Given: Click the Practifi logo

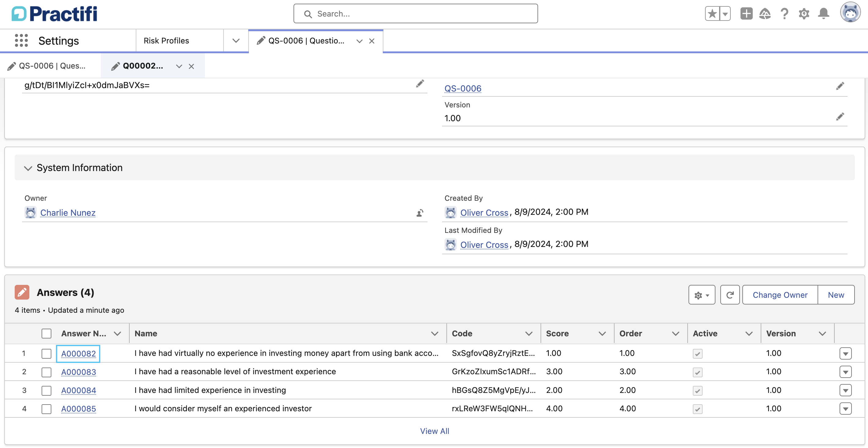Looking at the screenshot, I should (54, 14).
